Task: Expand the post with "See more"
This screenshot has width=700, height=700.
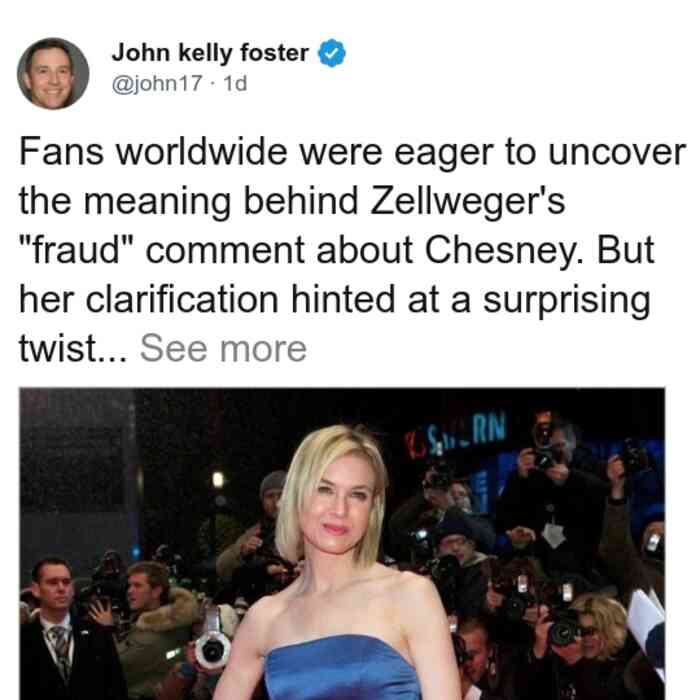Action: (x=223, y=348)
